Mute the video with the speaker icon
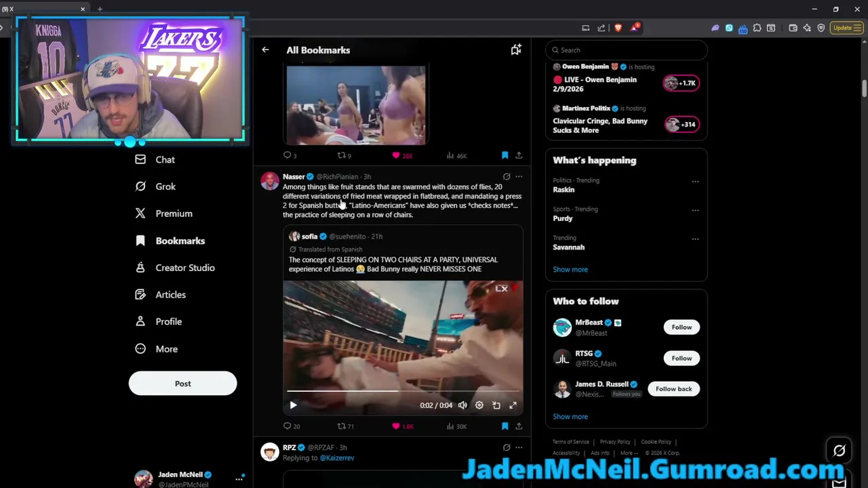This screenshot has height=488, width=868. [x=462, y=405]
